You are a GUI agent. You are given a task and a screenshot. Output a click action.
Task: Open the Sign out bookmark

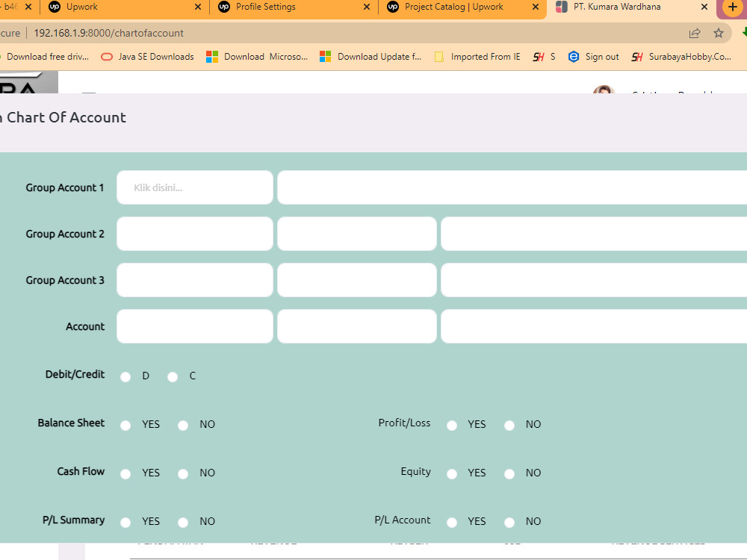click(594, 57)
